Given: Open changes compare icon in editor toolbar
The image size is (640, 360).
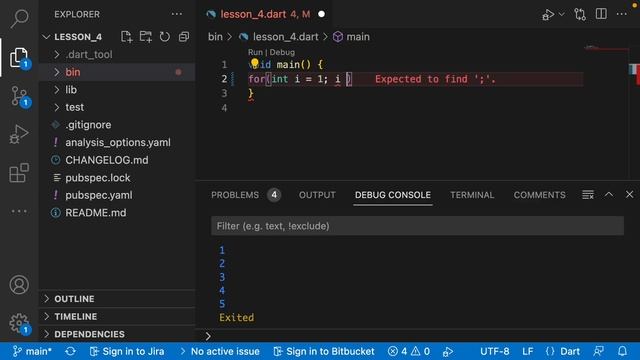Looking at the screenshot, I should pyautogui.click(x=580, y=14).
